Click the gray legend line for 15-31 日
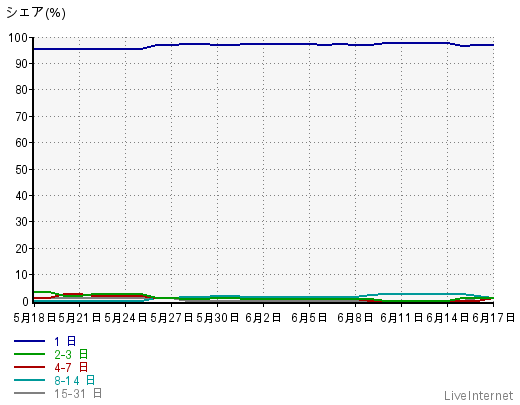520x405 pixels. (29, 393)
